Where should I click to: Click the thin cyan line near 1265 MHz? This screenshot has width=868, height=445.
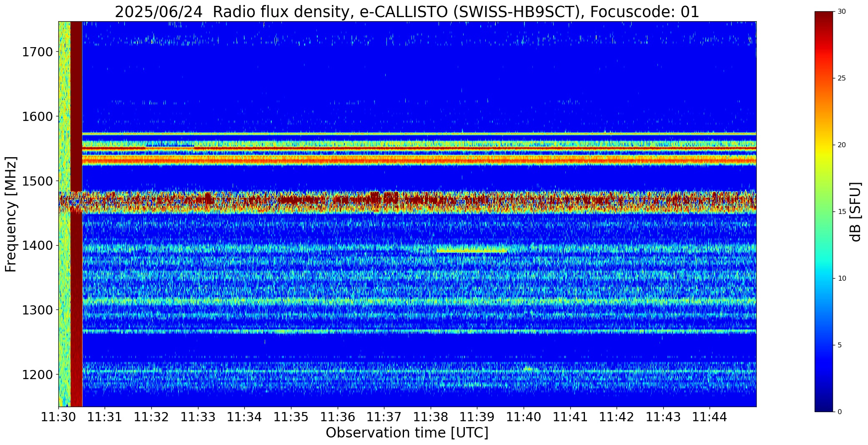(x=419, y=332)
